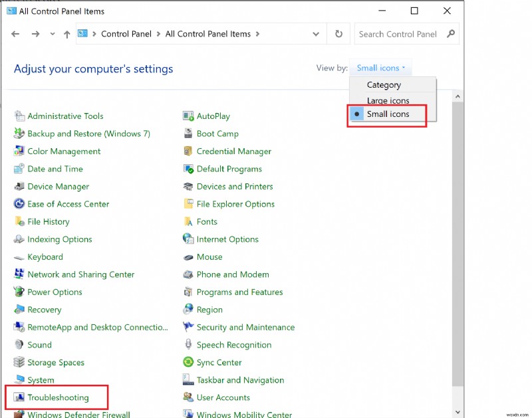Click the address bar Control Panel icon

point(82,33)
